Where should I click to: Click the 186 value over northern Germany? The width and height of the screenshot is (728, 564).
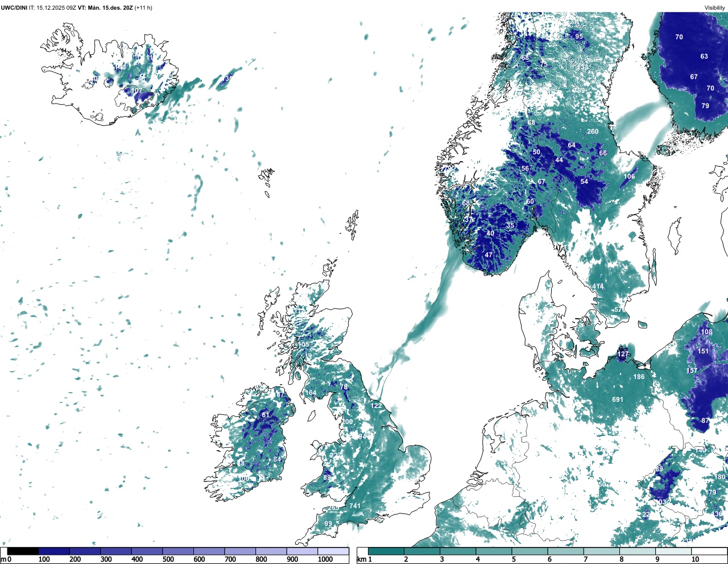[639, 377]
